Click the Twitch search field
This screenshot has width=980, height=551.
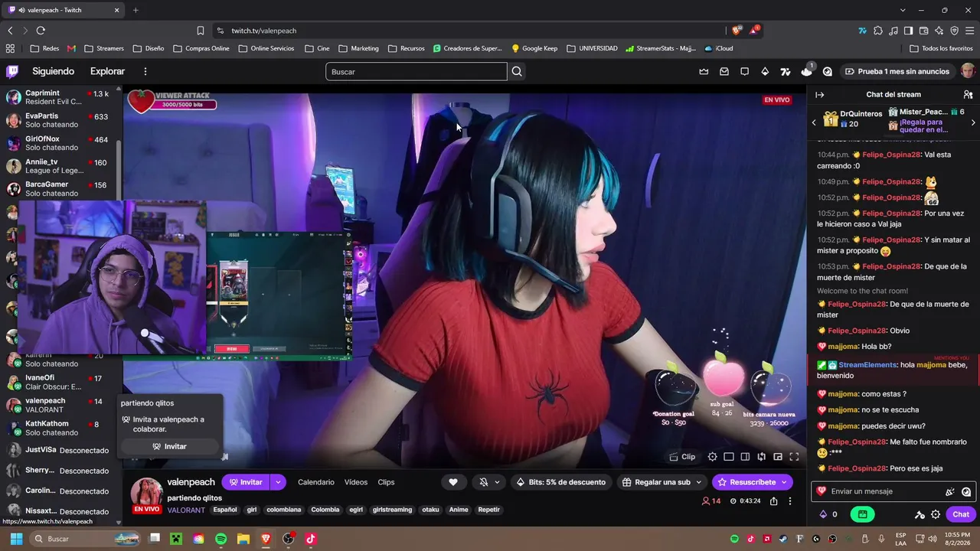coord(416,71)
